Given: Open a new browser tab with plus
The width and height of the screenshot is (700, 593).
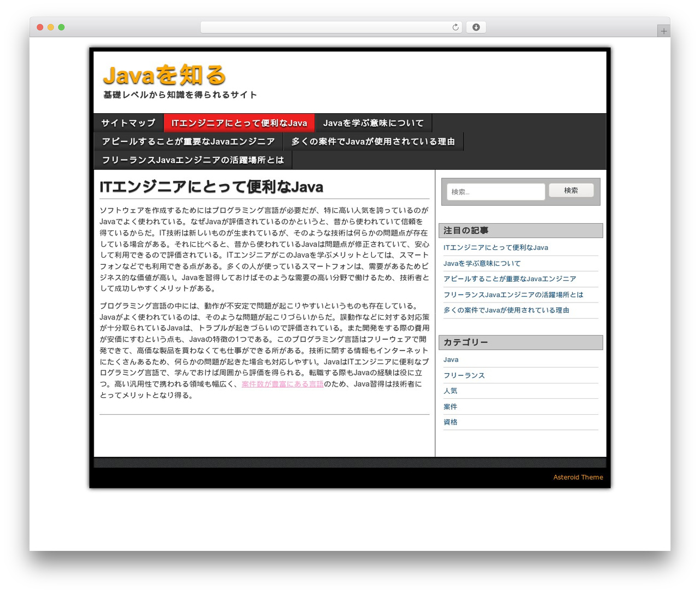Looking at the screenshot, I should coord(663,31).
